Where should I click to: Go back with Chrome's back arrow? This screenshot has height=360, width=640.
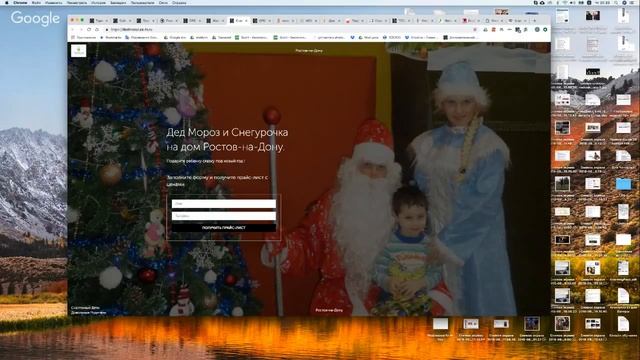(x=73, y=29)
